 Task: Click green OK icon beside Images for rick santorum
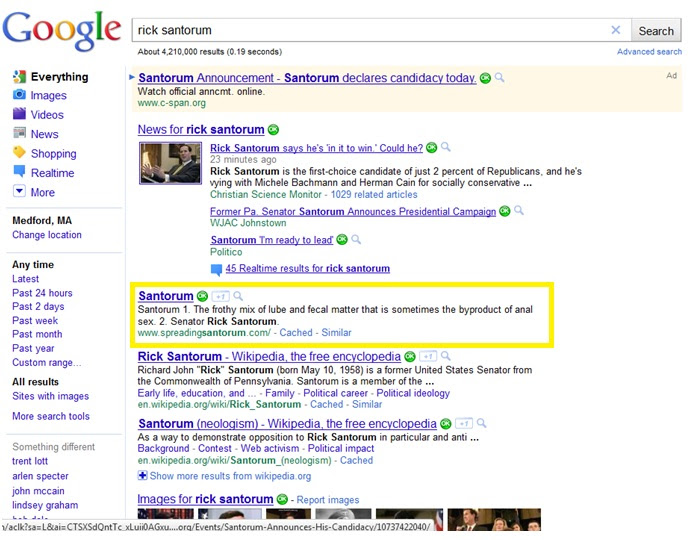point(282,499)
